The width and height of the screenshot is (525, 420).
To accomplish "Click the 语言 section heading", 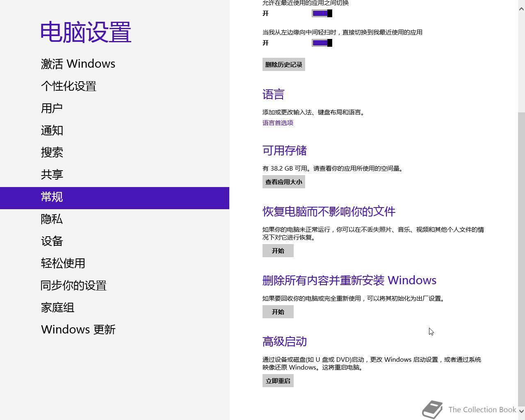I will 273,94.
